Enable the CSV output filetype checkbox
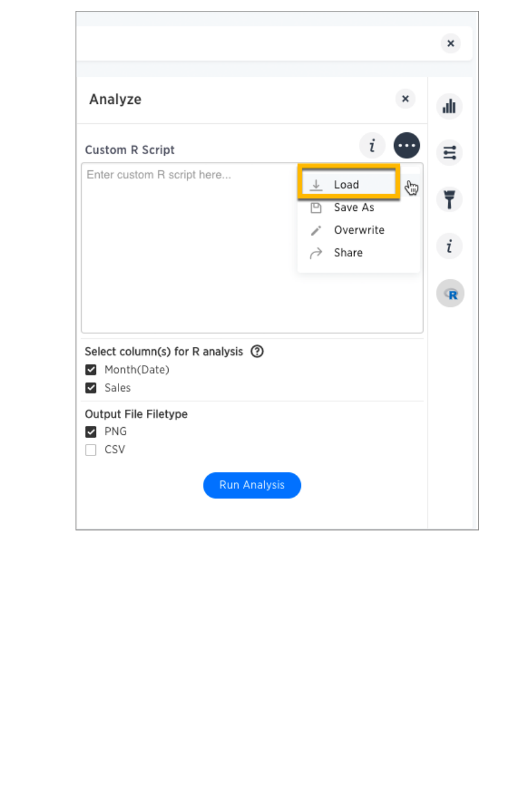The height and width of the screenshot is (812, 522). pos(91,450)
